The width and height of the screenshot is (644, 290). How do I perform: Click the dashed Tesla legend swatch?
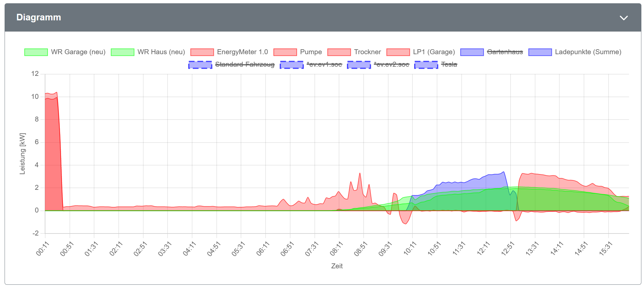click(426, 65)
